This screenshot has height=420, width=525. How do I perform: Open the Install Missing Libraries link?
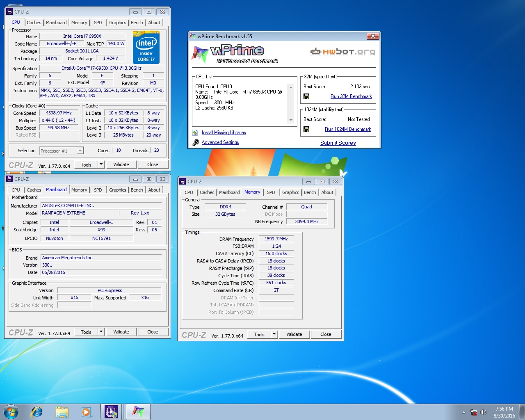[x=224, y=132]
